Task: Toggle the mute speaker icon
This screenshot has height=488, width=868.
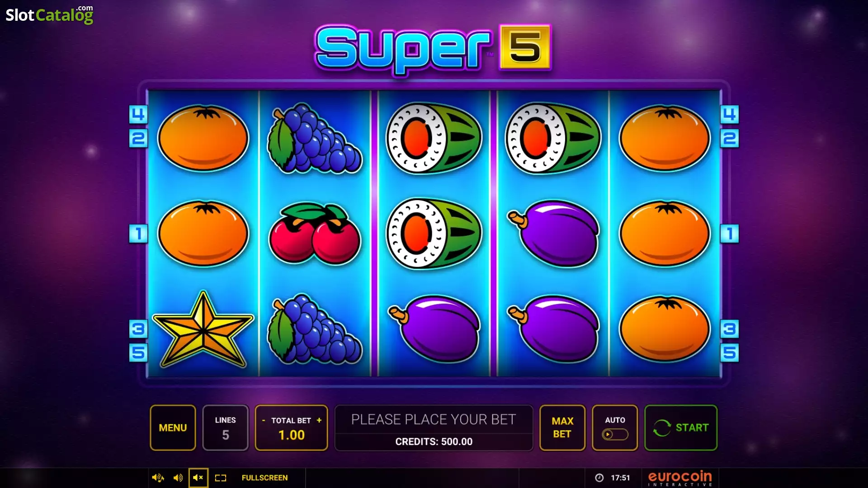Action: pos(198,478)
